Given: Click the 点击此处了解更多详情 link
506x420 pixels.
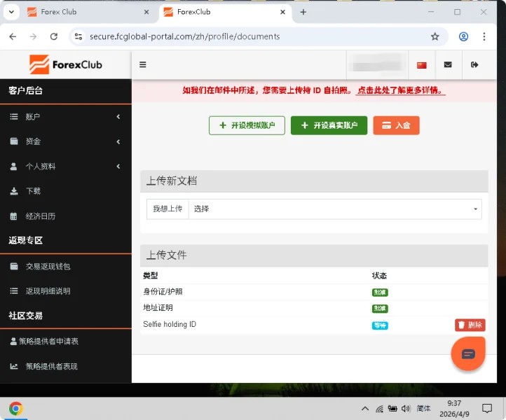Looking at the screenshot, I should (400, 90).
